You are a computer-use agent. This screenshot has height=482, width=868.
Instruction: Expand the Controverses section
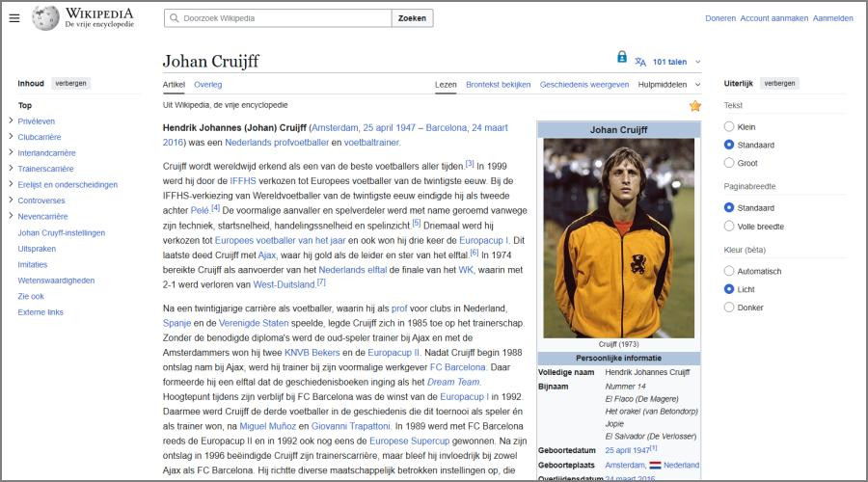(x=11, y=201)
